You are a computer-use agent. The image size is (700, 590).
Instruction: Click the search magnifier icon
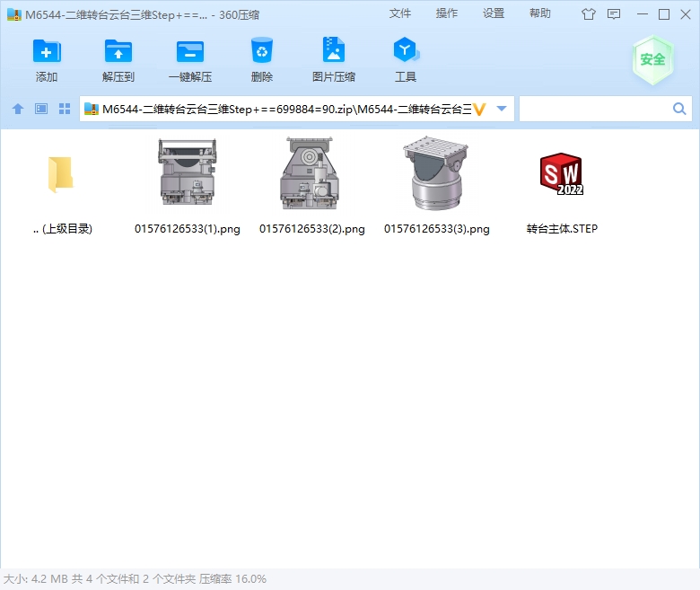pos(679,109)
